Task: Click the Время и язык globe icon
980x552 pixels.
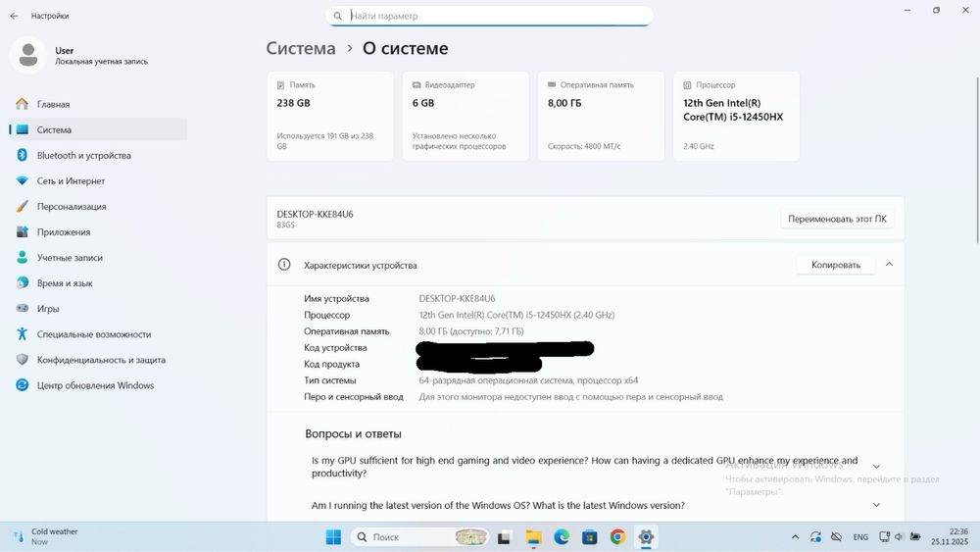Action: tap(22, 283)
